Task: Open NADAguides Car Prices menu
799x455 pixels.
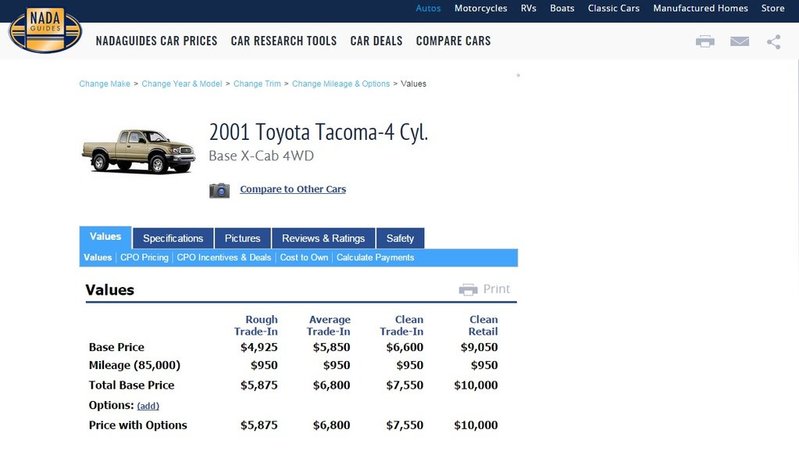Action: tap(156, 41)
